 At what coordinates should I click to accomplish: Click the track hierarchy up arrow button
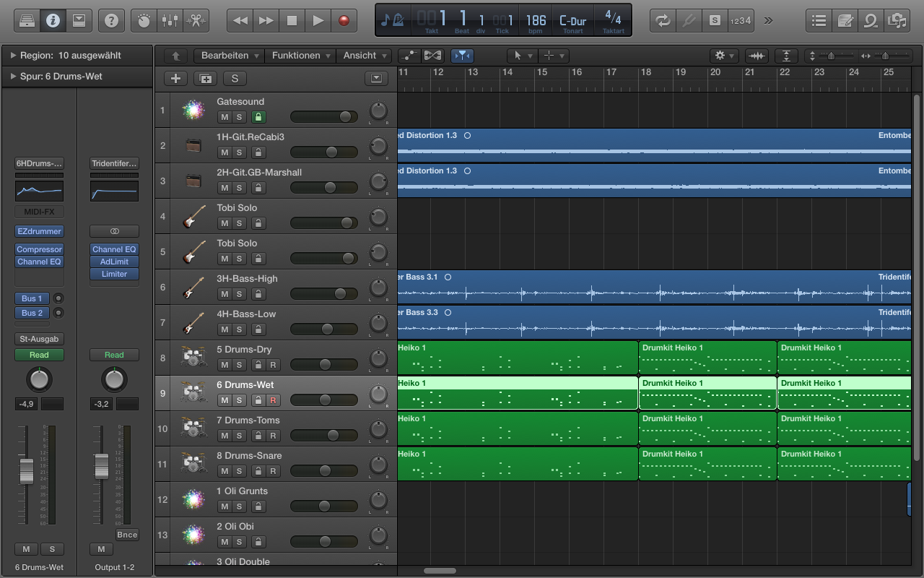click(x=175, y=56)
